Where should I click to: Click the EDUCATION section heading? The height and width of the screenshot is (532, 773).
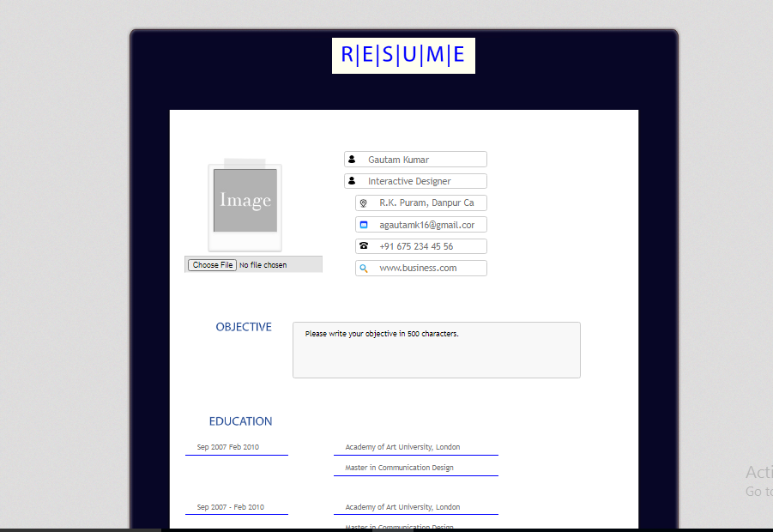tap(240, 421)
